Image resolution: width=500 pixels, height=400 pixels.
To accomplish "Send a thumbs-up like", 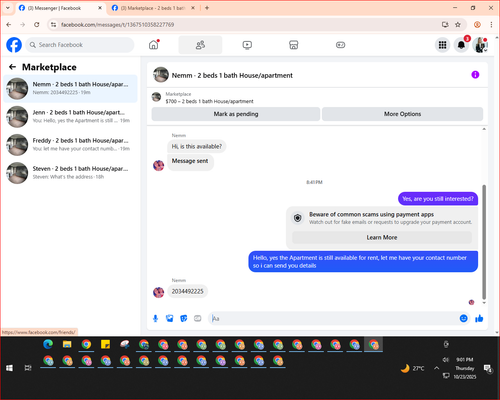I will click(x=479, y=318).
